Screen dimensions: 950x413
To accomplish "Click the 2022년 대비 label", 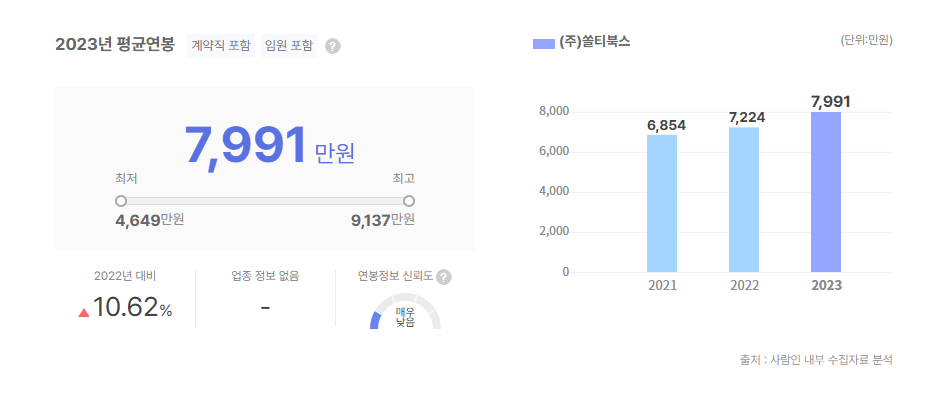I will [125, 277].
